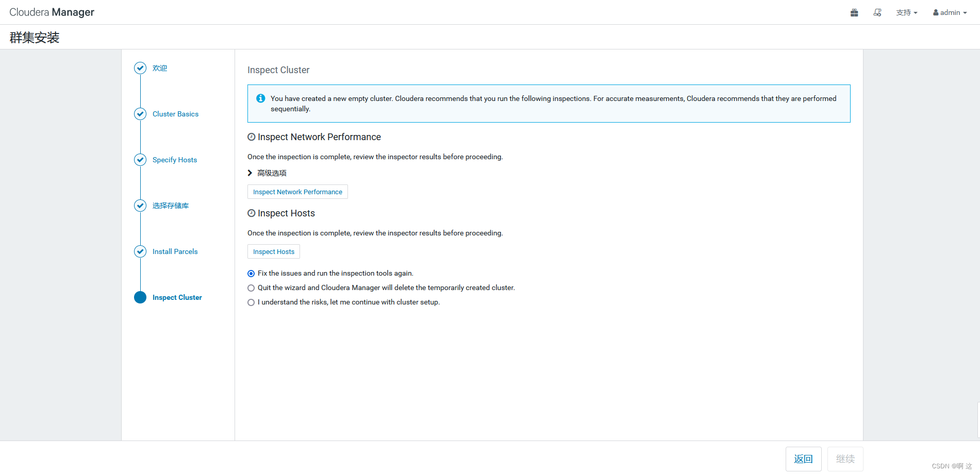Click the Specify Hosts step checkmark icon
This screenshot has height=474, width=980.
click(x=140, y=160)
